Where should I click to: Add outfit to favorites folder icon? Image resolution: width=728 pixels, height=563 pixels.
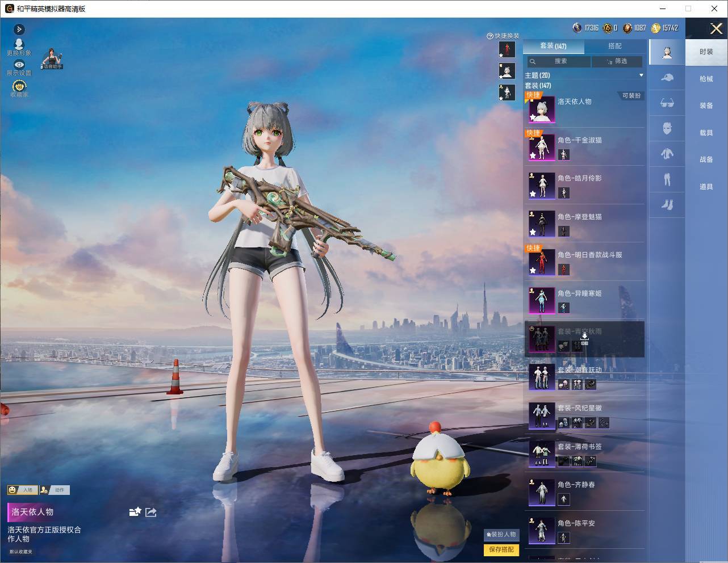135,512
